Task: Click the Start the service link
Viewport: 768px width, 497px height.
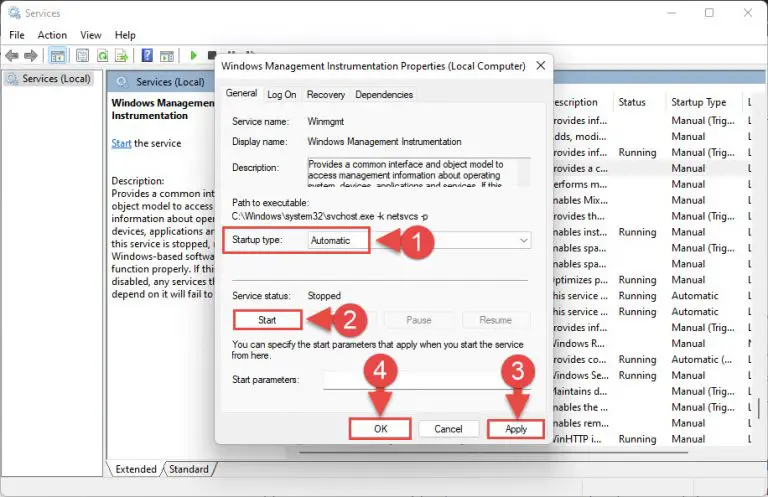Action: coord(121,143)
